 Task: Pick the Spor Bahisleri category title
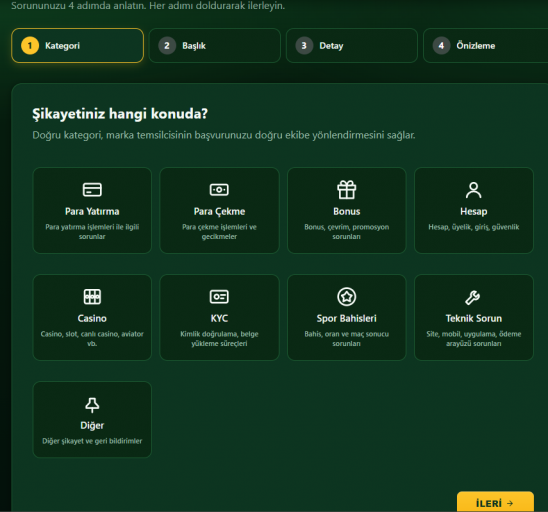pyautogui.click(x=347, y=318)
